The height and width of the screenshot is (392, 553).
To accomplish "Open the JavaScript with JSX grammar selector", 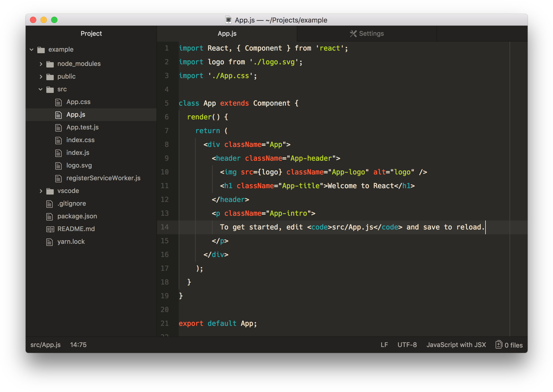I will 456,345.
